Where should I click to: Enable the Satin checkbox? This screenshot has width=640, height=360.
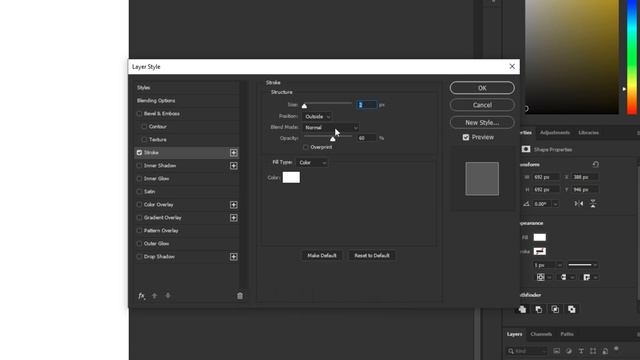click(139, 191)
